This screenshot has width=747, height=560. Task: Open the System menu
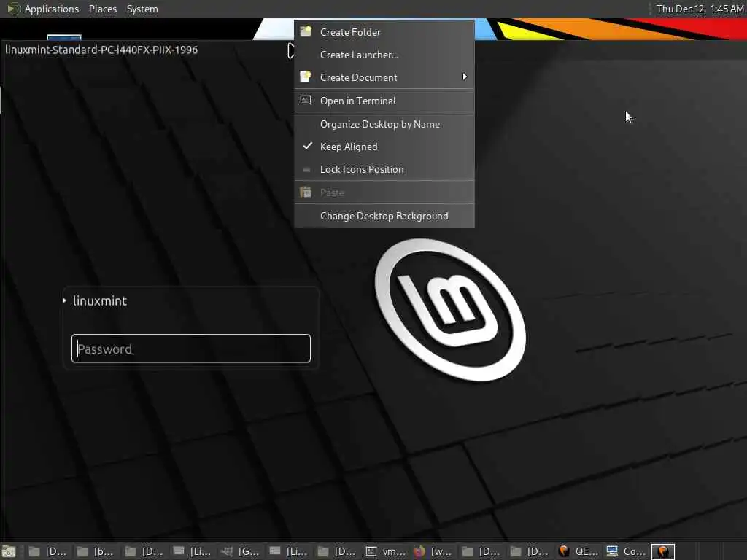[x=142, y=9]
